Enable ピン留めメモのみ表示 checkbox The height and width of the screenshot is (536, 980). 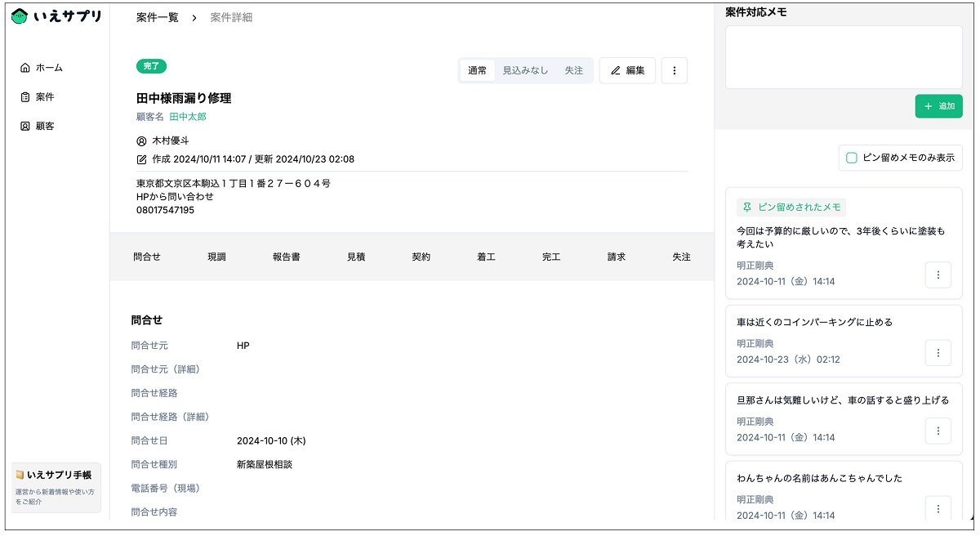click(852, 158)
